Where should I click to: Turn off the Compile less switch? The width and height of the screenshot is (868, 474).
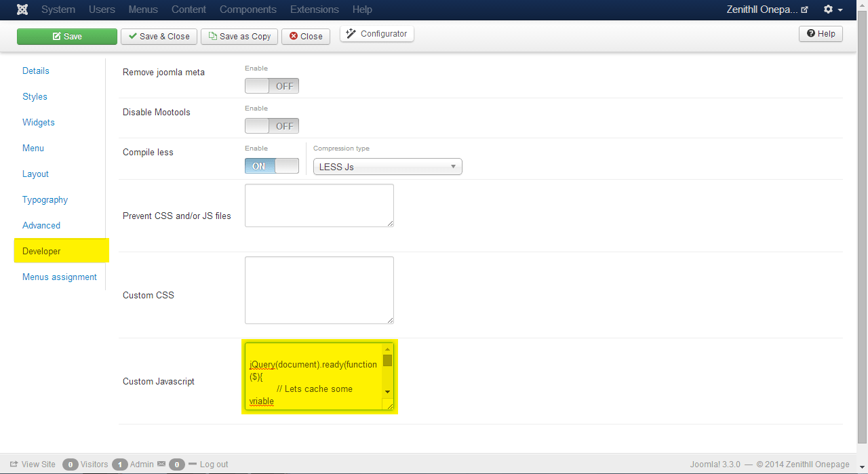(x=271, y=166)
